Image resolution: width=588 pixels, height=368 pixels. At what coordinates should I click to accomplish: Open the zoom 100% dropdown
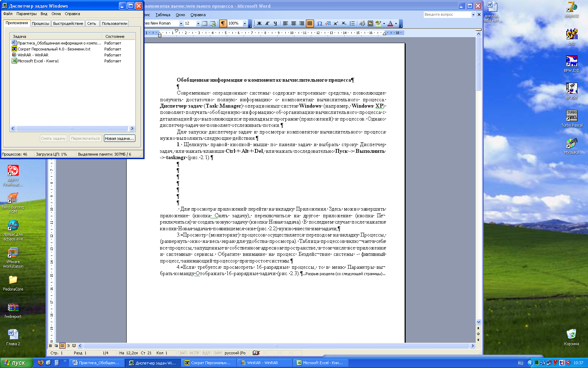pos(245,23)
